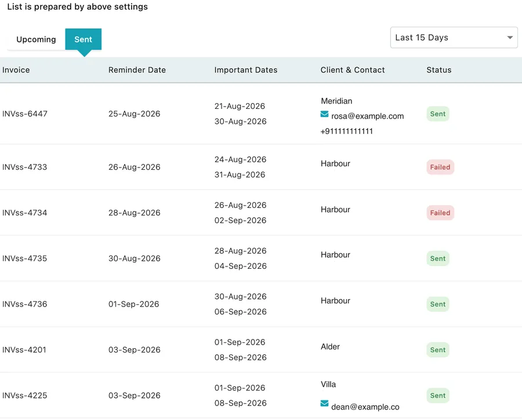Click reminder date 03-Sep-2026 for INVss-4201
Viewport: 522px width, 420px height.
(134, 350)
